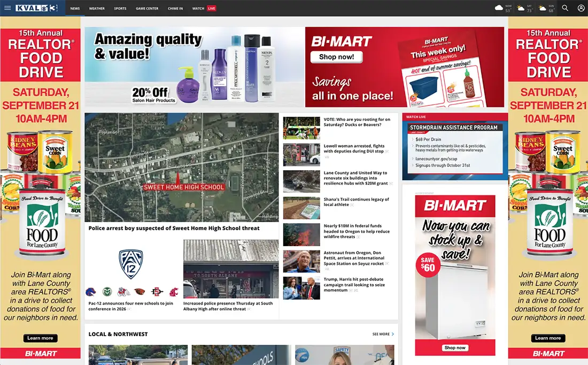Click the Local & Northwest section heading
This screenshot has height=365, width=588.
(x=118, y=334)
